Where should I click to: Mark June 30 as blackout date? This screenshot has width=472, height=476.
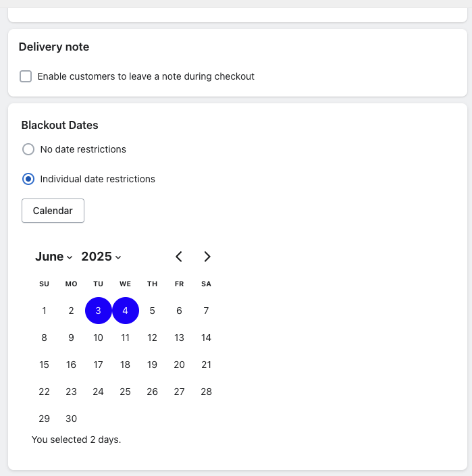click(71, 419)
